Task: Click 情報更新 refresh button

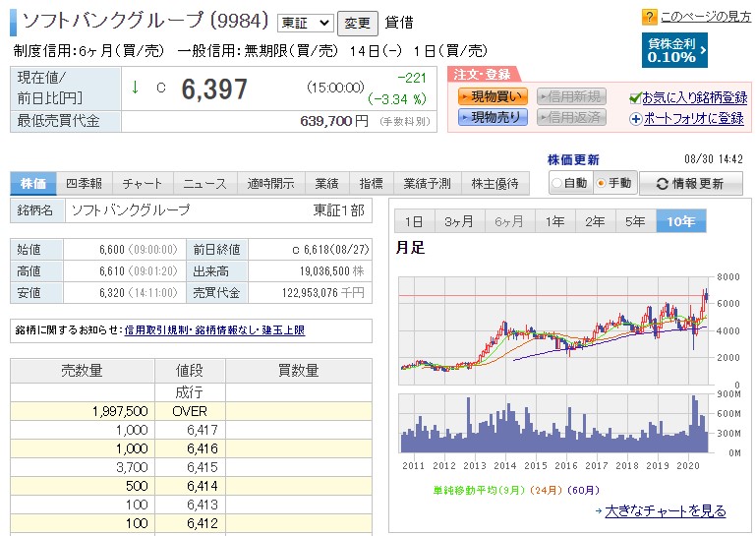Action: point(690,184)
